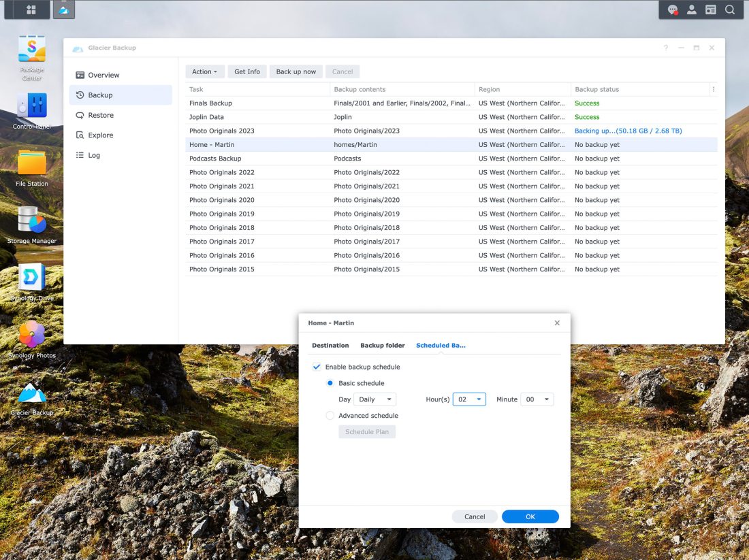Select the Podcasts Backup task row
Screen dimensions: 749x560
tap(215, 159)
